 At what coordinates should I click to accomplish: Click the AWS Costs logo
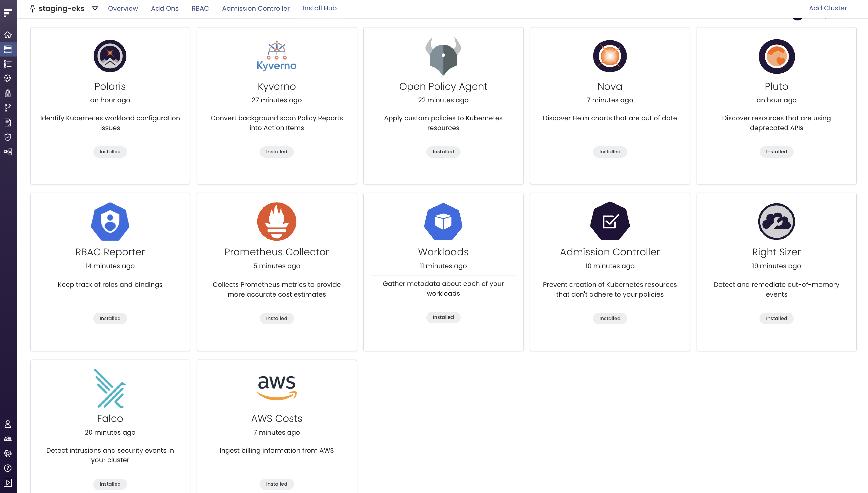tap(276, 388)
